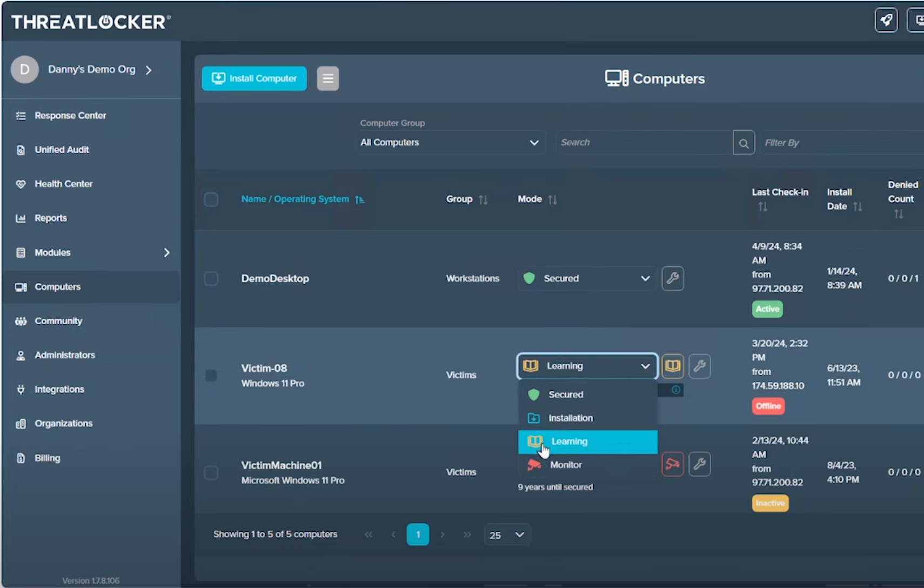Click the Billing document icon
This screenshot has width=924, height=588.
[x=21, y=458]
